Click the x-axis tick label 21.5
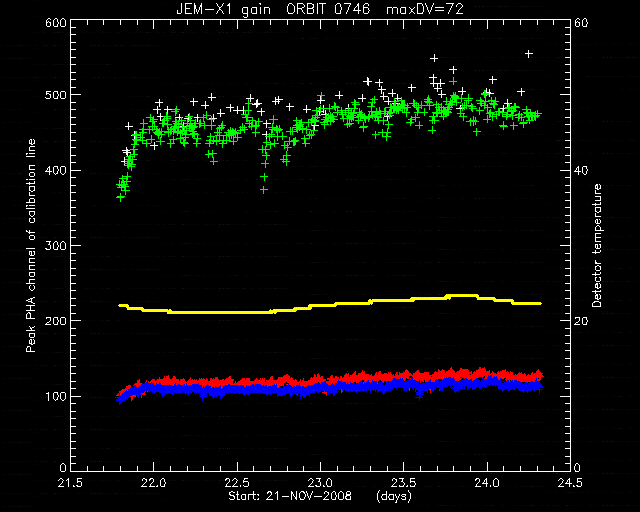 click(71, 483)
